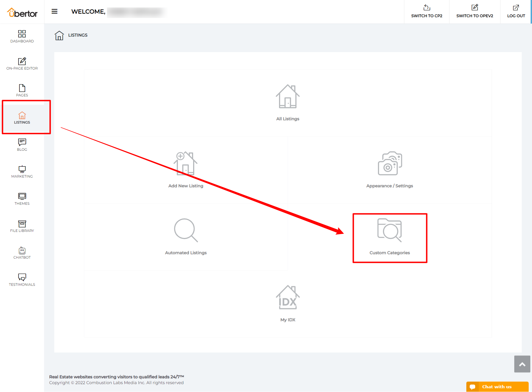This screenshot has width=532, height=392.
Task: Open Testimonials from sidebar
Action: (x=22, y=280)
